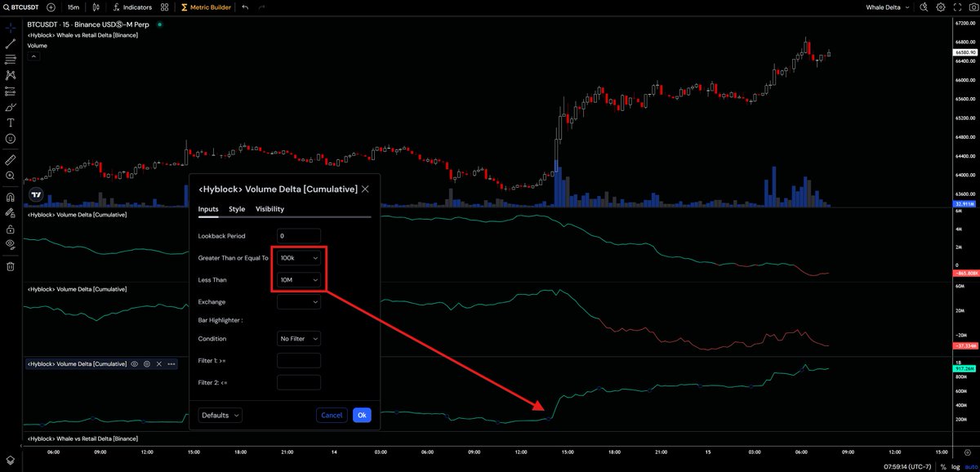
Task: Click the -865.808K indicator value label
Action: (965, 275)
